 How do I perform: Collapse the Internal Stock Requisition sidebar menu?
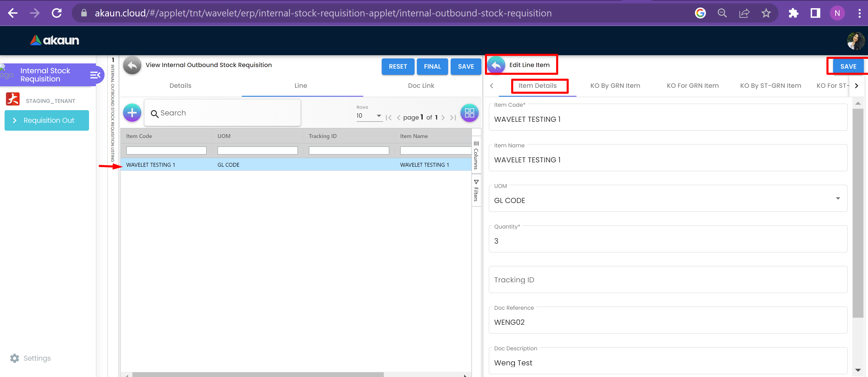[95, 75]
